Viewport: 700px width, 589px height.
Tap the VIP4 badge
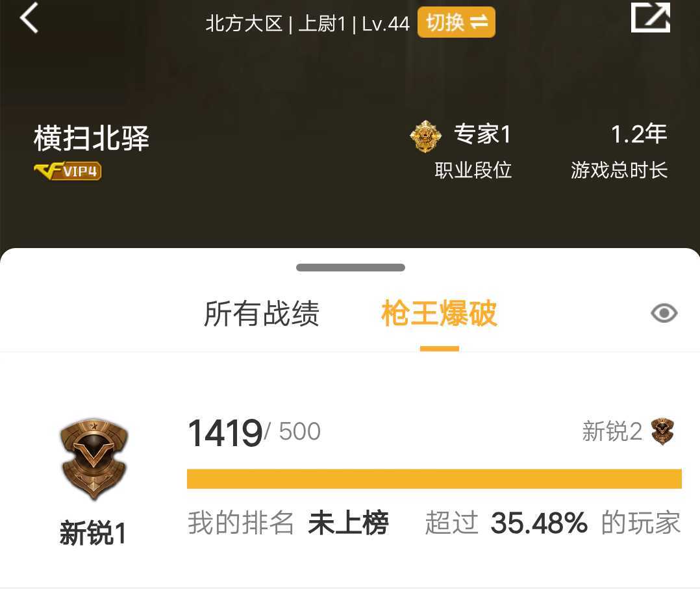pyautogui.click(x=68, y=171)
